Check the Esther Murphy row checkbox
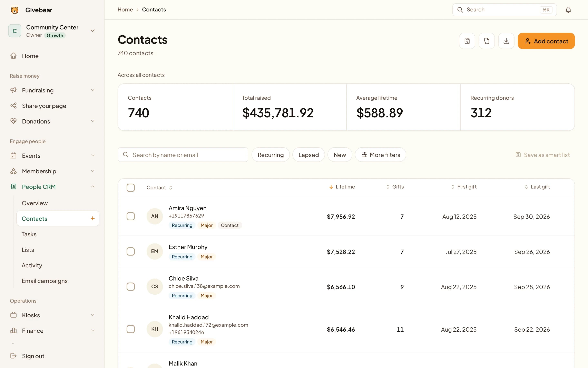Viewport: 588px width, 368px height. coord(130,251)
